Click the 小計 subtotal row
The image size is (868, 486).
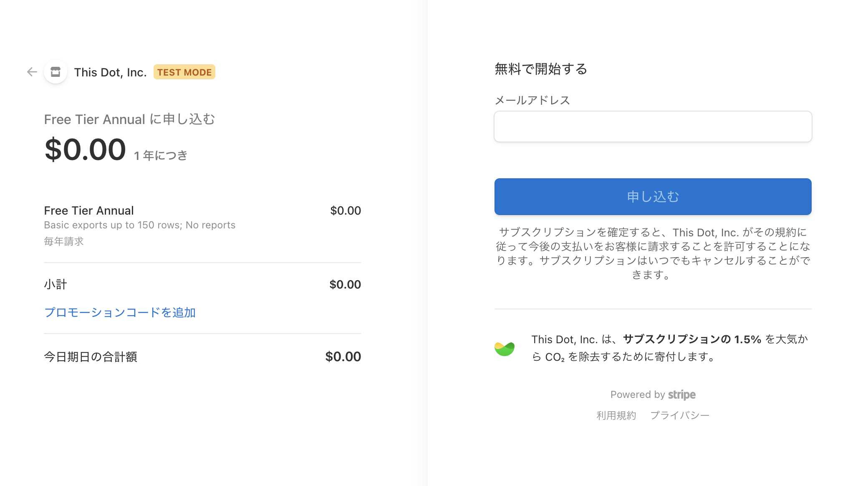point(202,284)
